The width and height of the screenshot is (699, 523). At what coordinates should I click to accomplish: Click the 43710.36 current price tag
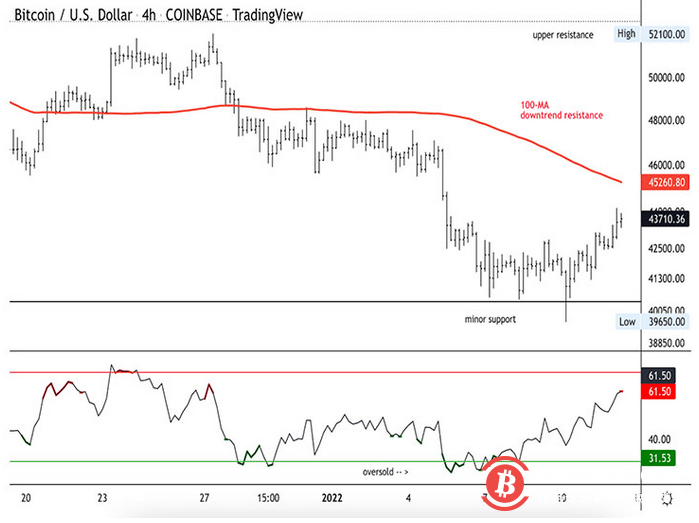tap(666, 219)
